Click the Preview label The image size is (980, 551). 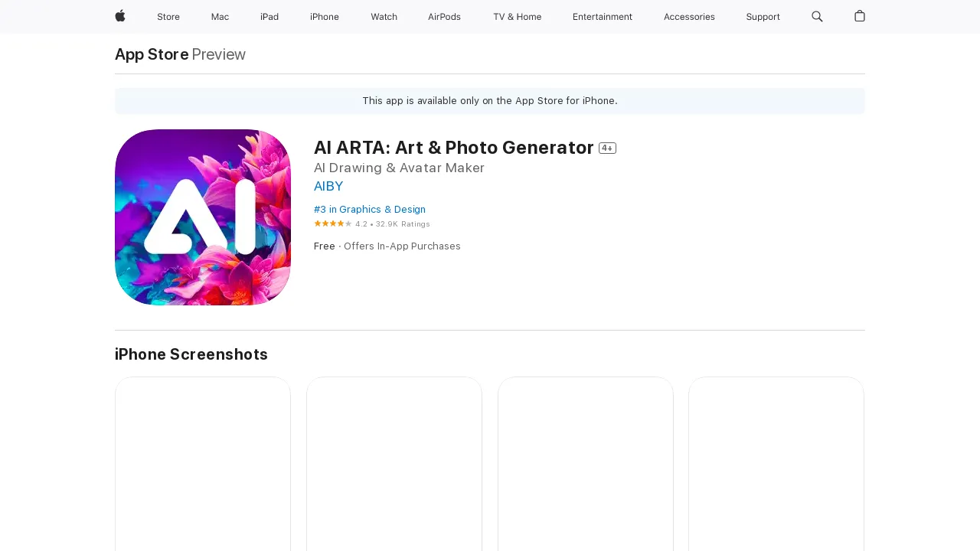[x=219, y=54]
